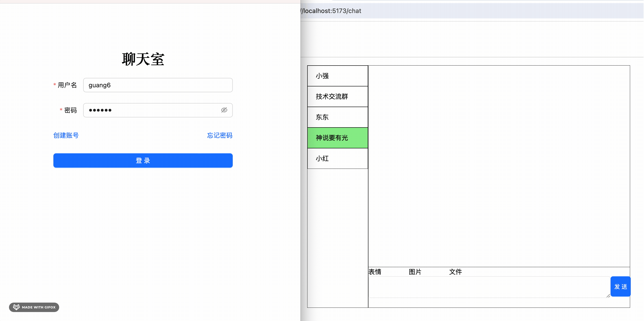Toggle password visibility eye icon

[224, 110]
